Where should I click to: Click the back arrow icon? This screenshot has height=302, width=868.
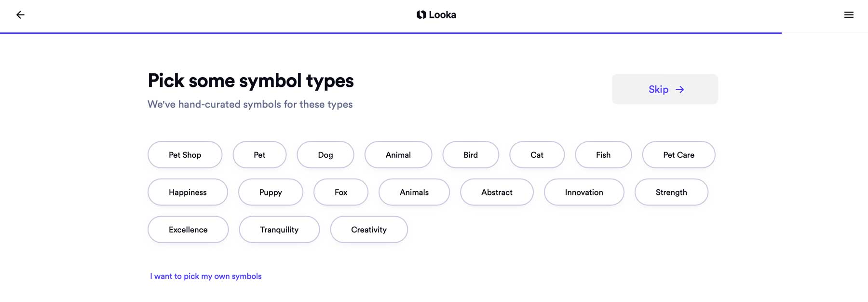[20, 14]
